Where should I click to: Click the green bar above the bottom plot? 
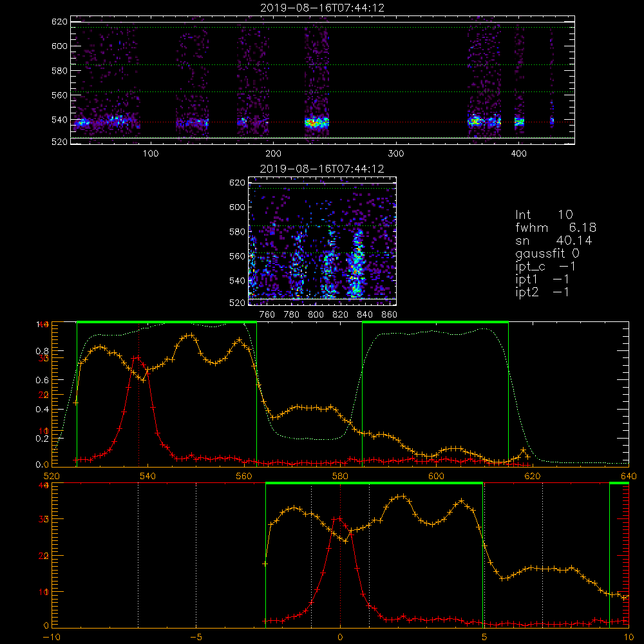pyautogui.click(x=374, y=484)
